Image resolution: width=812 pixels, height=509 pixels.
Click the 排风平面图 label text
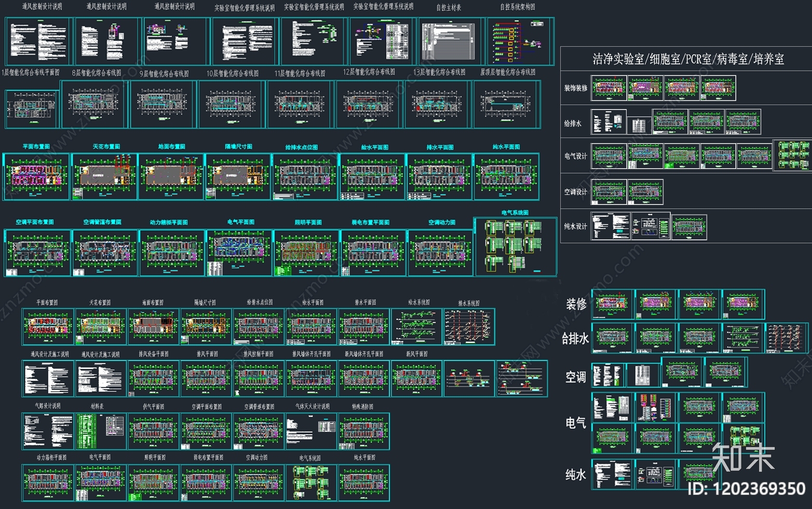tap(207, 354)
